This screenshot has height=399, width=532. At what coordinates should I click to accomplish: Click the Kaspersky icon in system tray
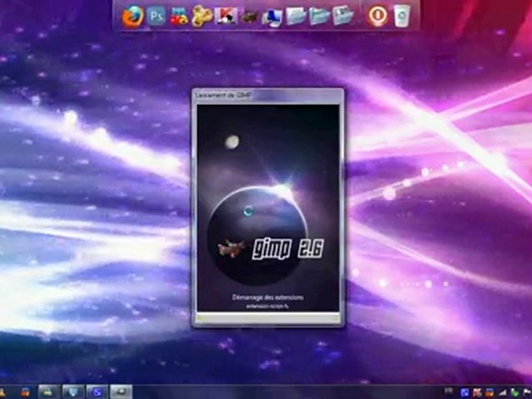pos(477,393)
